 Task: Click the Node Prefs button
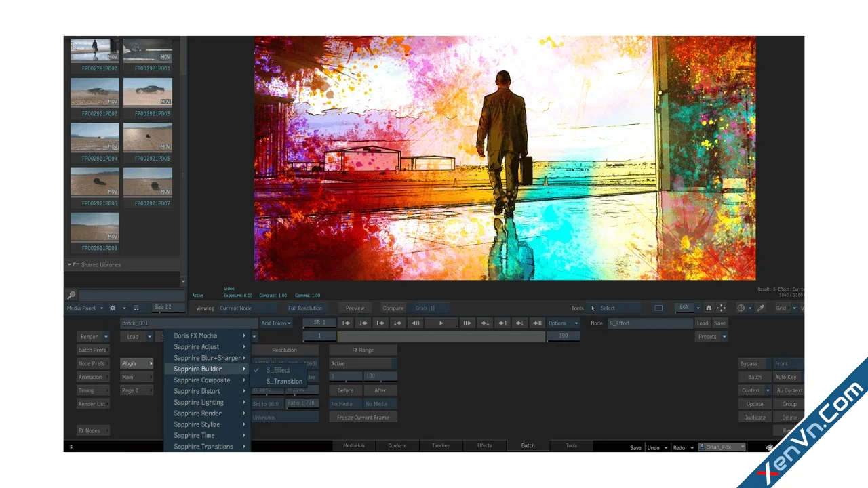tap(93, 363)
